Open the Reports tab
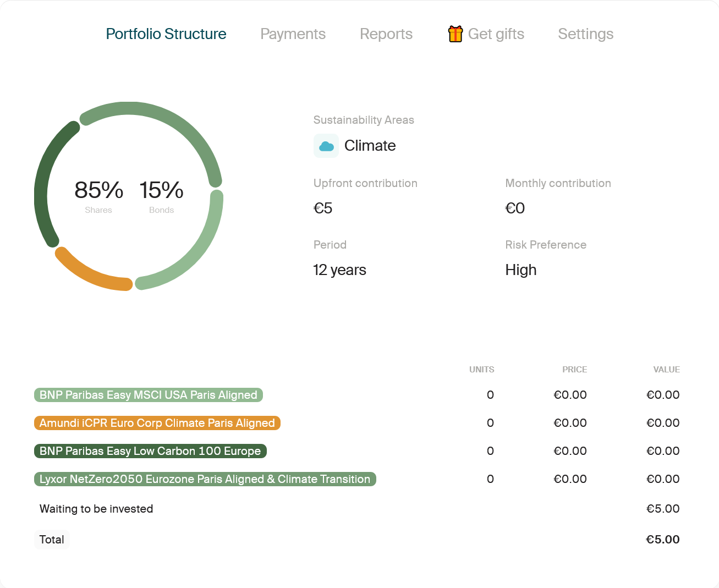The image size is (719, 588). click(386, 34)
